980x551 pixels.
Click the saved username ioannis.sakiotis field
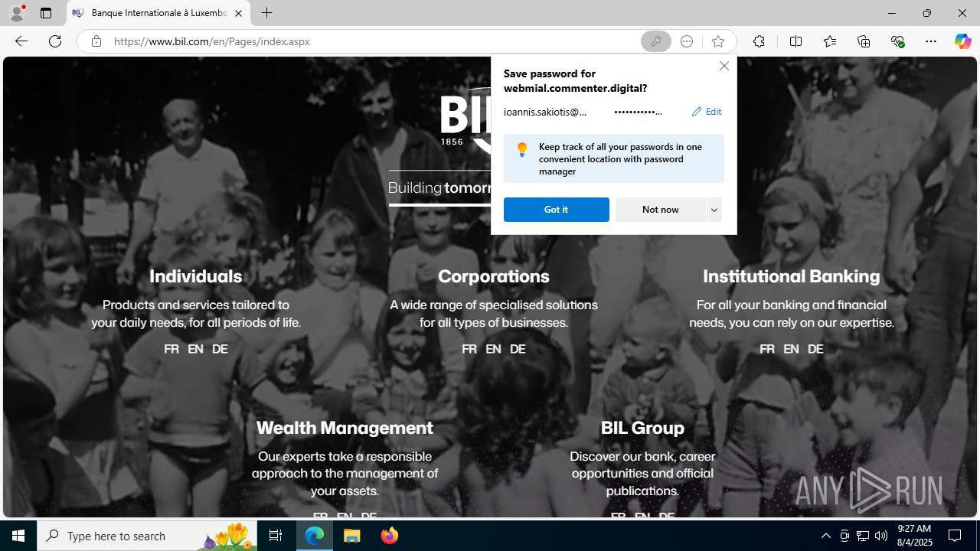click(x=545, y=112)
